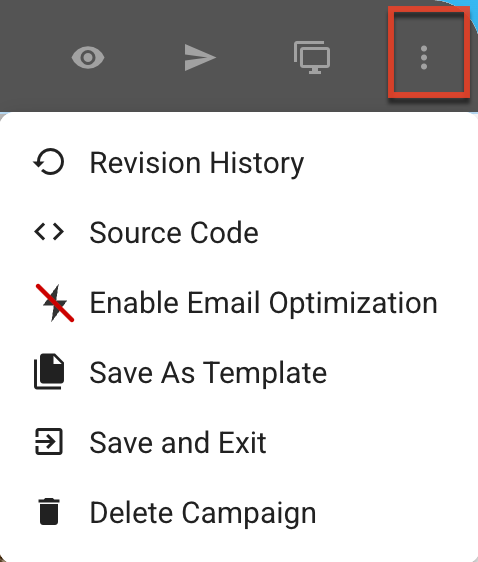Click the crossed-out lightning bolt icon
The image size is (478, 562).
pyautogui.click(x=55, y=303)
